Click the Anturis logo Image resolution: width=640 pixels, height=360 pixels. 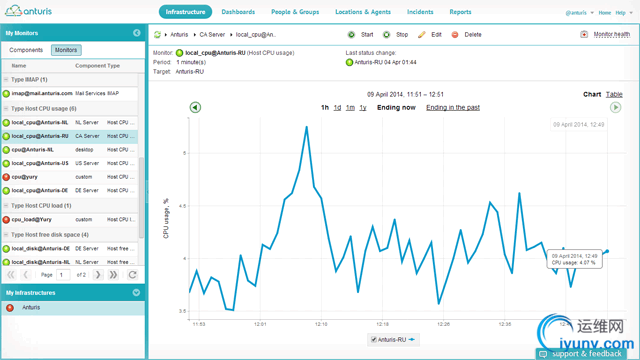click(29, 11)
